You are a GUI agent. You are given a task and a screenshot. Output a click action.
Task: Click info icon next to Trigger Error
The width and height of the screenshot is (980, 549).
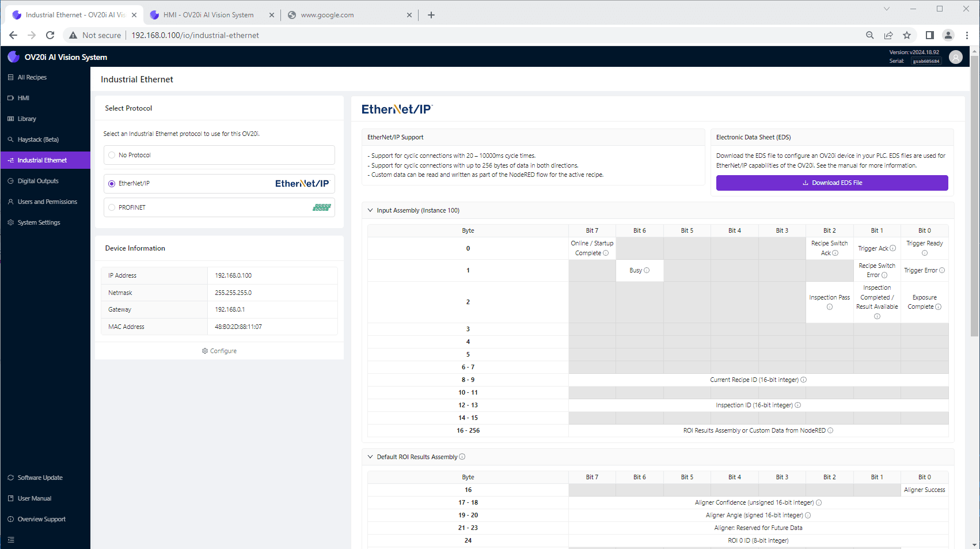pyautogui.click(x=942, y=270)
